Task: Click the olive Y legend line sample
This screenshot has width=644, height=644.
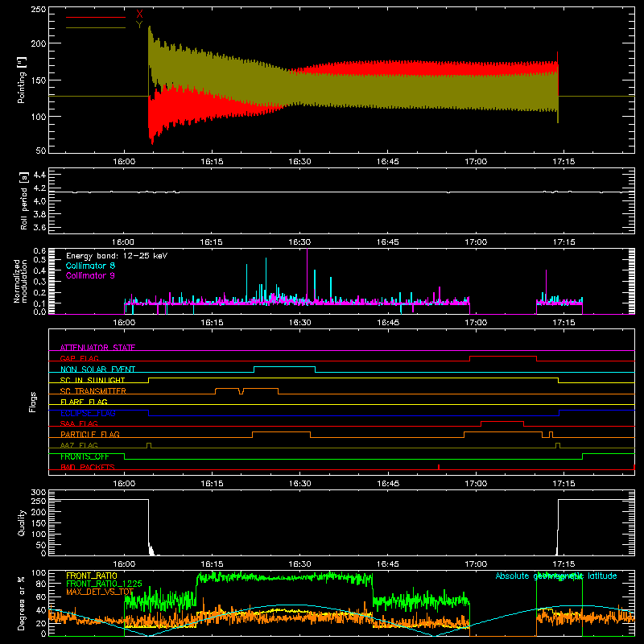Action: pos(96,27)
